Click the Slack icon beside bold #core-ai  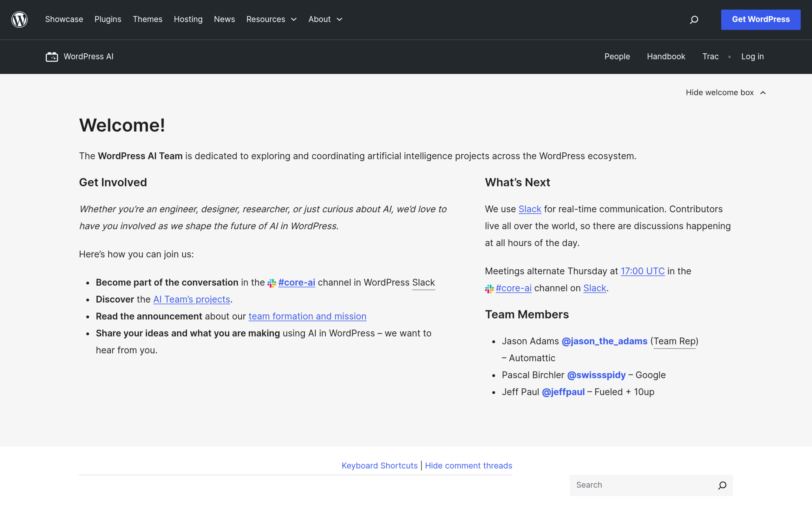(x=272, y=283)
